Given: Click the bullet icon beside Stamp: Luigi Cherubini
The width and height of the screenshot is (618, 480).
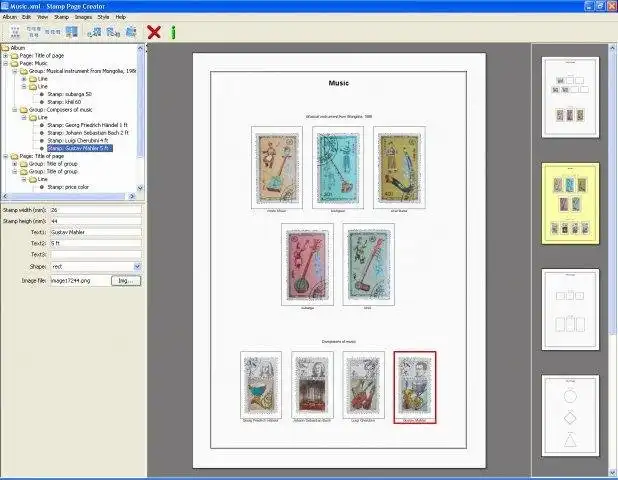Looking at the screenshot, I should click(42, 141).
